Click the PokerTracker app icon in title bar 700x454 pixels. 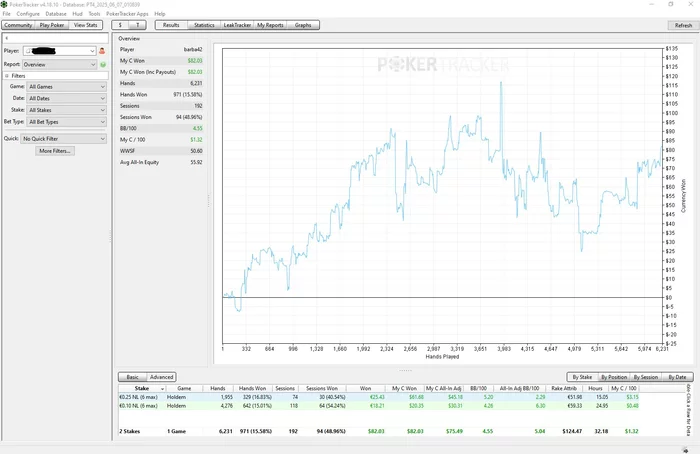(x=4, y=4)
